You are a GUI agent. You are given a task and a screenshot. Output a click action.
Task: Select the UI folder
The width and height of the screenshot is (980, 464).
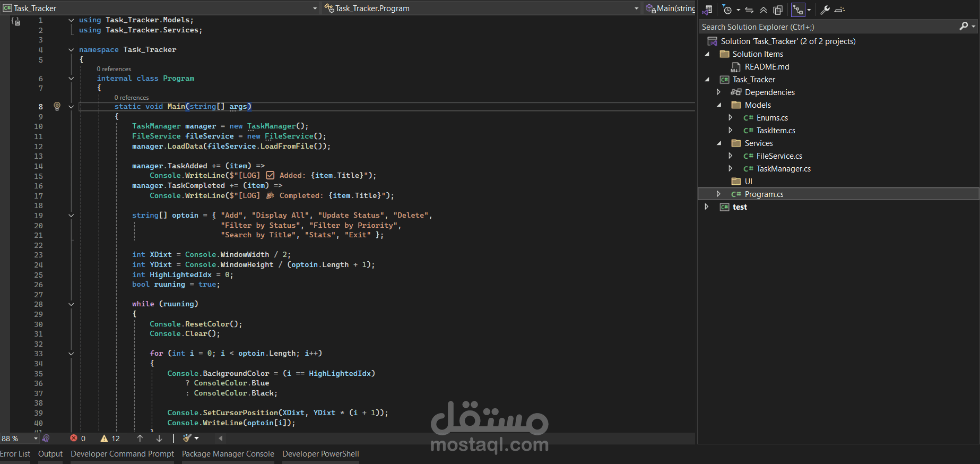[x=748, y=182]
